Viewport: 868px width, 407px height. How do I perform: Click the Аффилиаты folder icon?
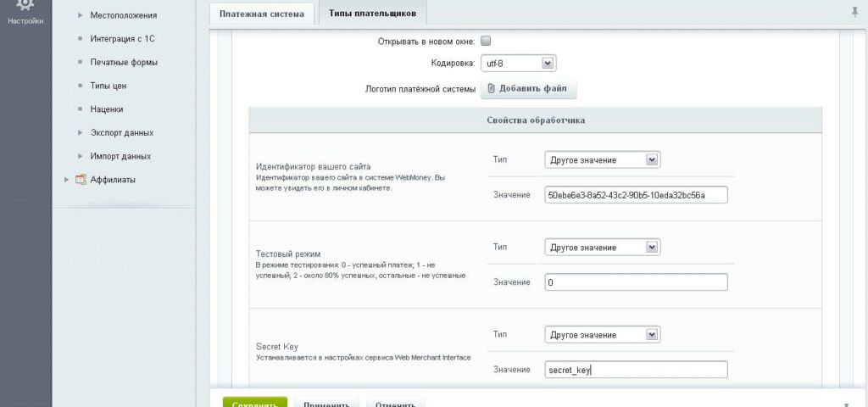tap(81, 179)
